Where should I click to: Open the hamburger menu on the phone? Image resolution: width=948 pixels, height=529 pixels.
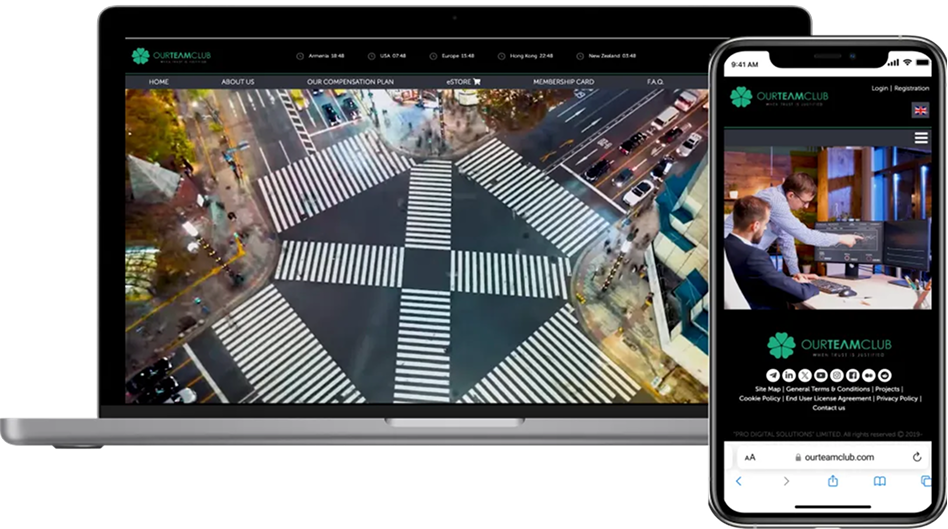pos(921,138)
